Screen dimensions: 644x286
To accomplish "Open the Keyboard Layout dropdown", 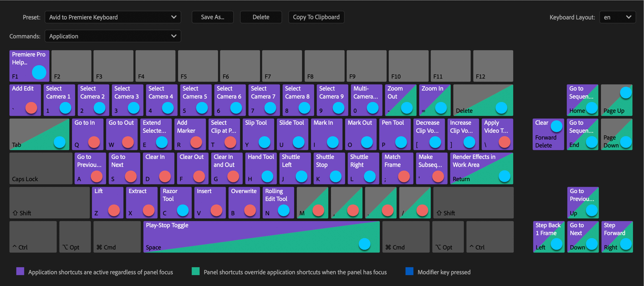I will click(x=618, y=17).
